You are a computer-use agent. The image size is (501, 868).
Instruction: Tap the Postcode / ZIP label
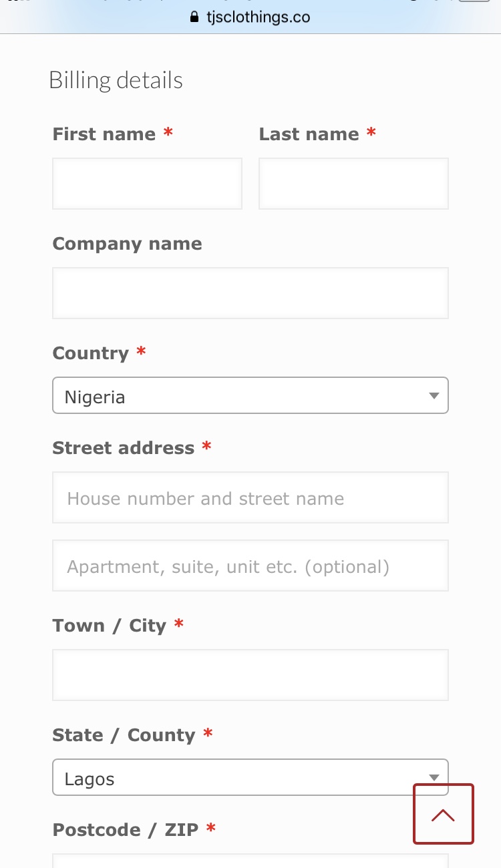tap(126, 830)
